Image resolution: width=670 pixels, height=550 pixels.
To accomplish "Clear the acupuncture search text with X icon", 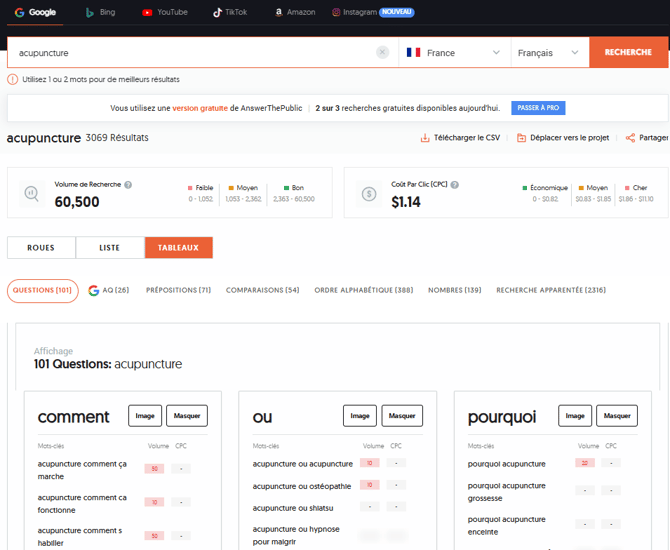I will [x=382, y=53].
